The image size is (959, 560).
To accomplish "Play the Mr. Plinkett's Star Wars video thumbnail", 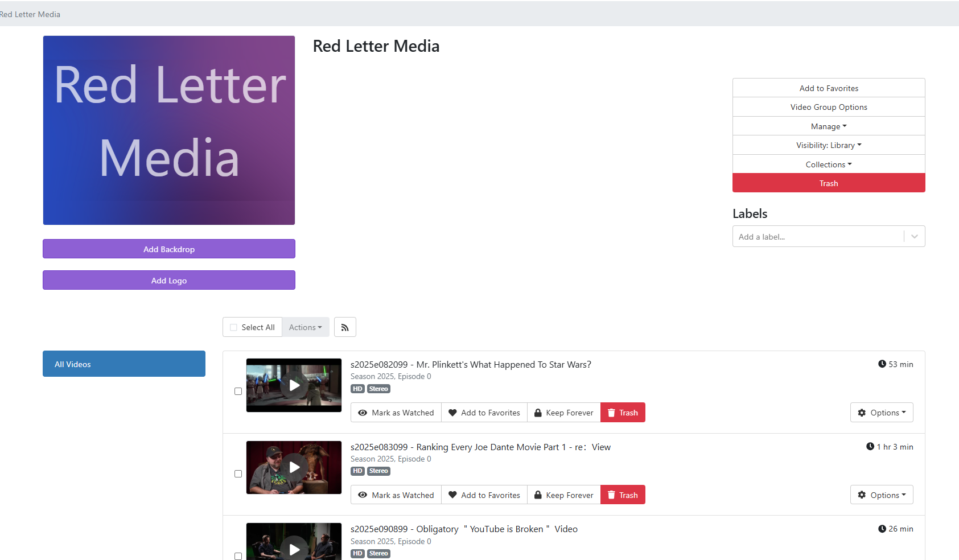I will (294, 385).
